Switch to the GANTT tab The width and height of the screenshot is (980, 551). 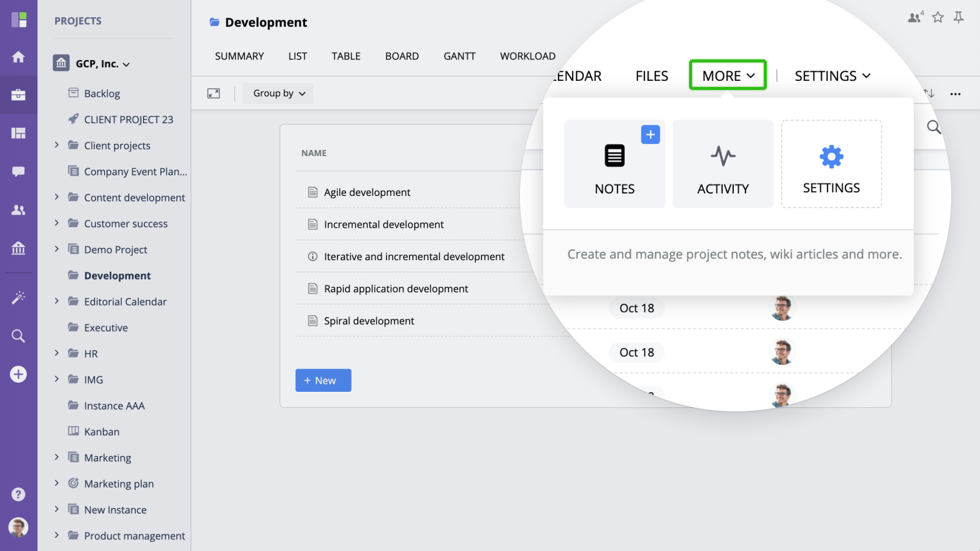click(x=459, y=56)
